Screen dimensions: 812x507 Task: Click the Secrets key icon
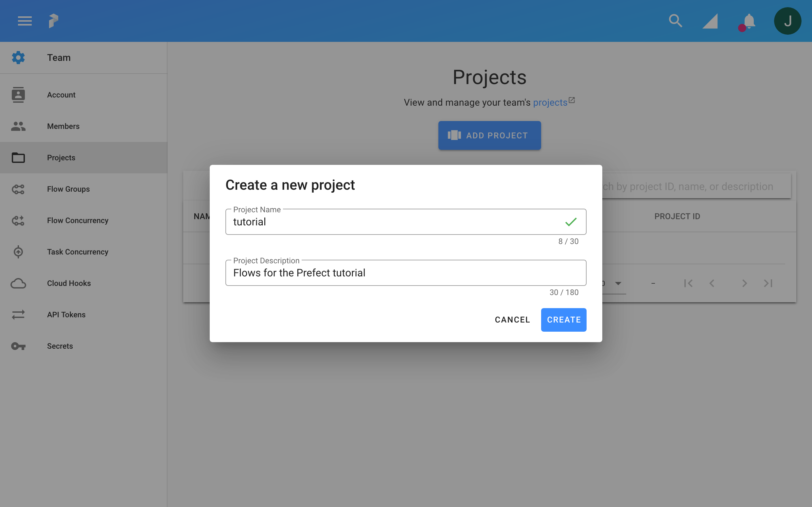click(18, 346)
